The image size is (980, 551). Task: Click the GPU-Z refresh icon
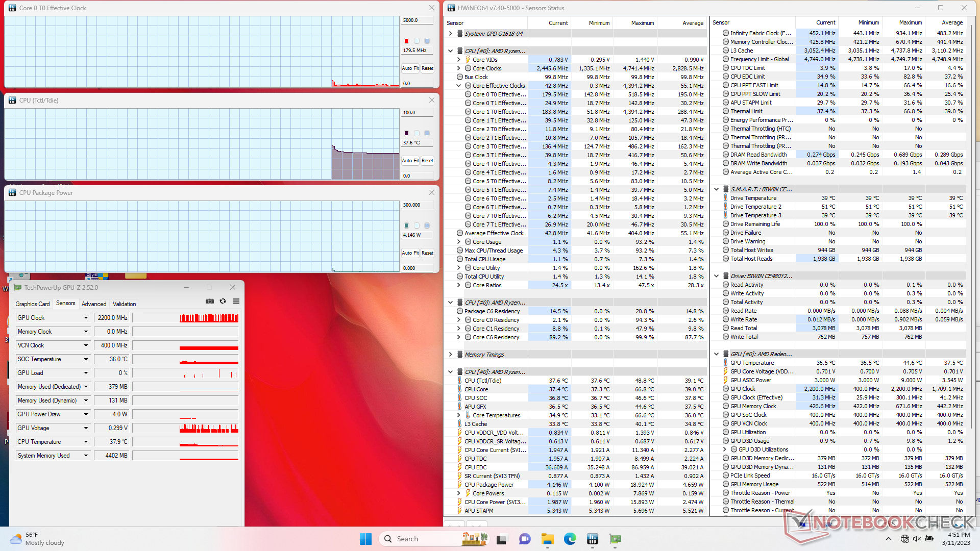pyautogui.click(x=223, y=302)
